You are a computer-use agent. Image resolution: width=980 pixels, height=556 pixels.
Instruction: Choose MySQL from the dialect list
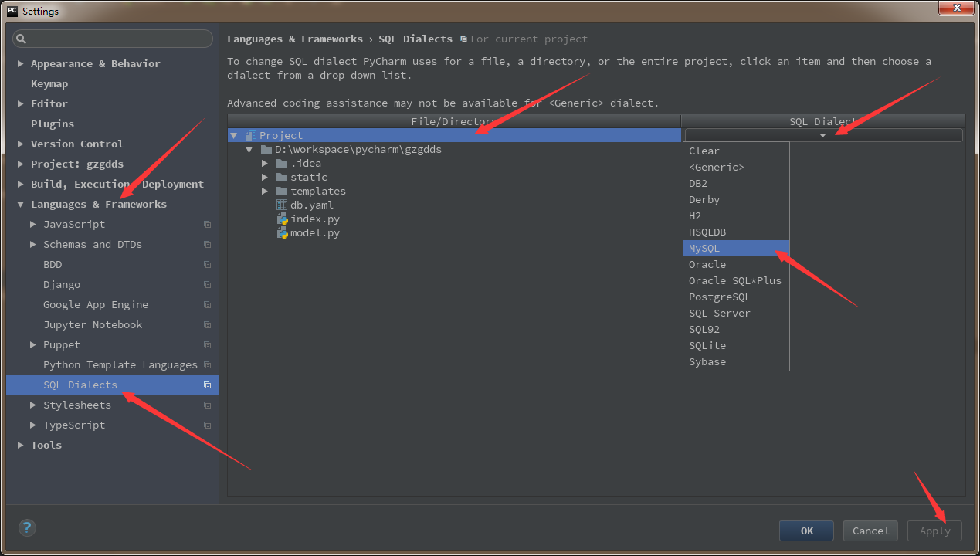coord(704,249)
